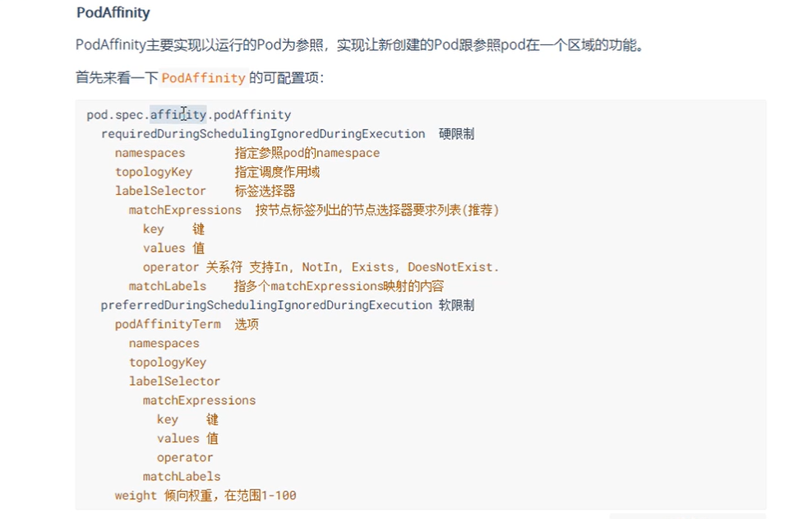Click the 硬限制 label text
Viewport: 812px width, 519px height.
[x=456, y=133]
